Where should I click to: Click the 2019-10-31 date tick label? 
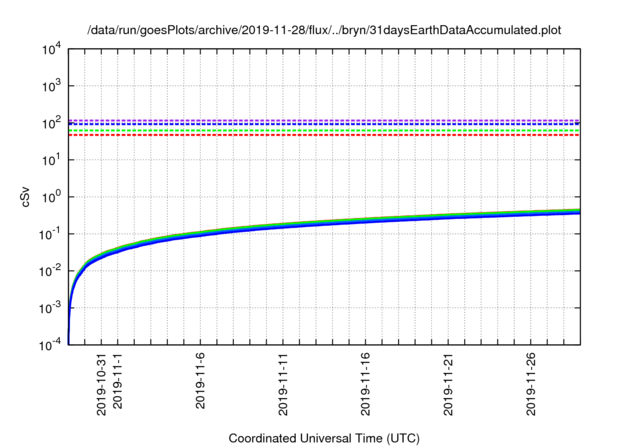coord(101,384)
